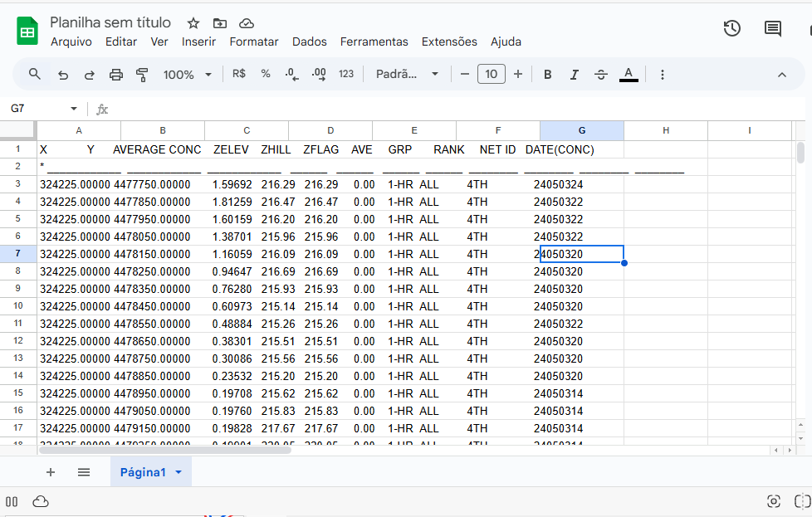Decrease the font size with minus
The width and height of the screenshot is (812, 517).
pyautogui.click(x=464, y=75)
